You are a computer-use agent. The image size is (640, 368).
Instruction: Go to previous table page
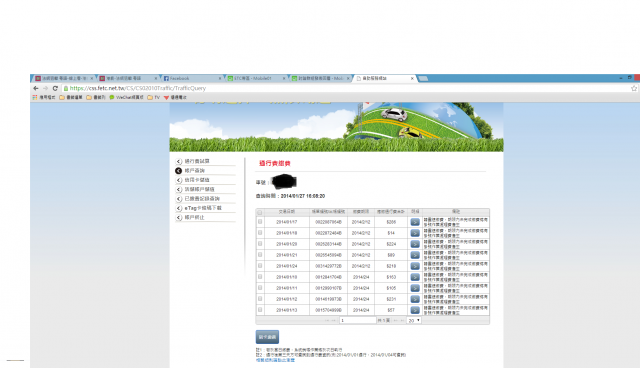333,321
